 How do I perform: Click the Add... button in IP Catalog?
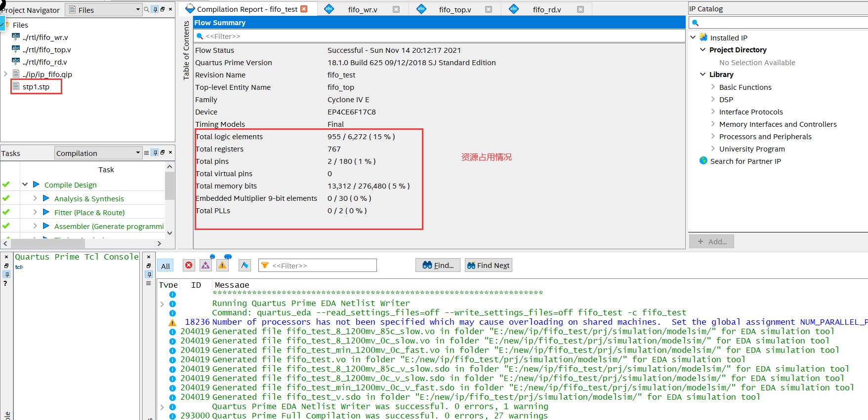click(x=711, y=241)
